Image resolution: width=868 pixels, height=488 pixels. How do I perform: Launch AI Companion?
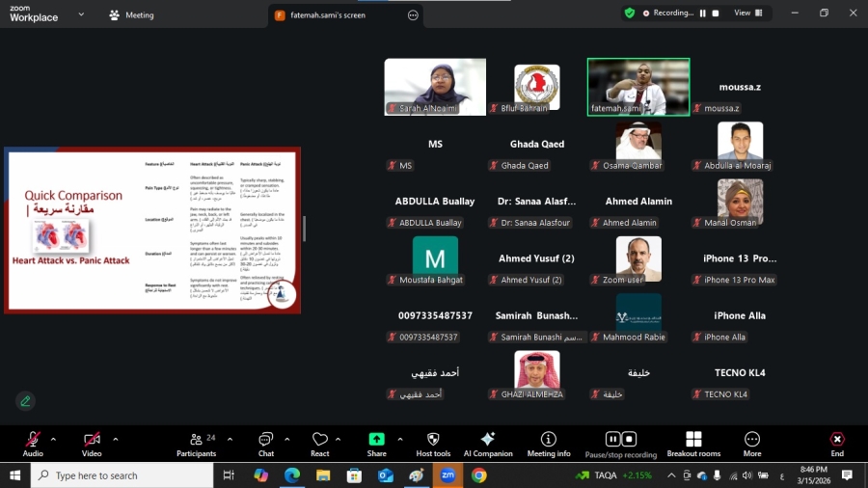point(488,440)
